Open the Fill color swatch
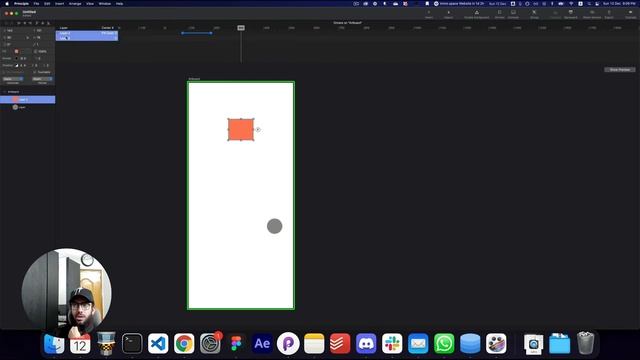 click(16, 51)
